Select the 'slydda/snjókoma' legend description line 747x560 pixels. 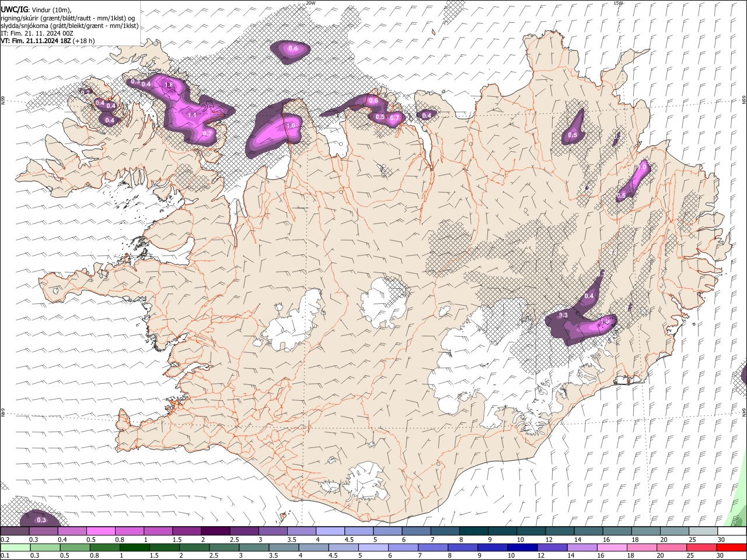[69, 26]
